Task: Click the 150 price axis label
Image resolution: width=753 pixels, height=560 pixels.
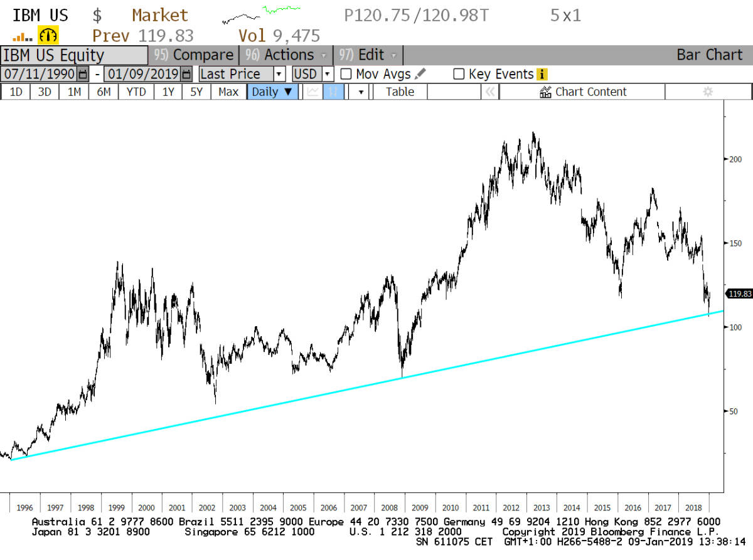Action: pyautogui.click(x=734, y=243)
